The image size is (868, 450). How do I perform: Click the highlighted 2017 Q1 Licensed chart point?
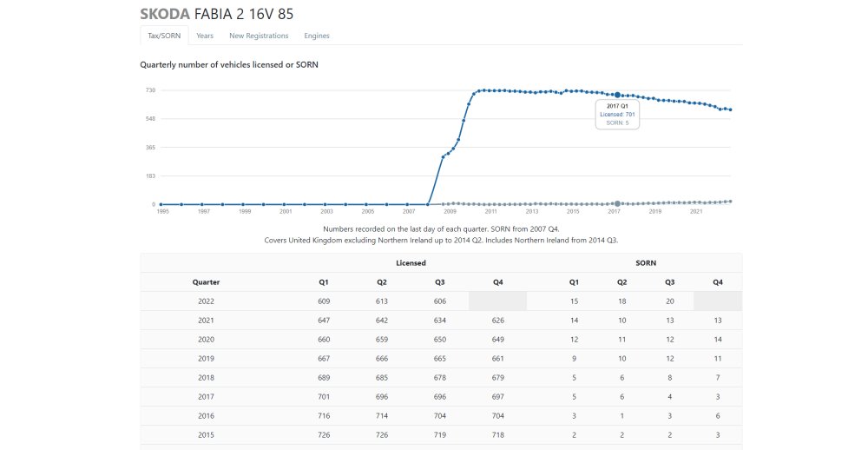(617, 95)
